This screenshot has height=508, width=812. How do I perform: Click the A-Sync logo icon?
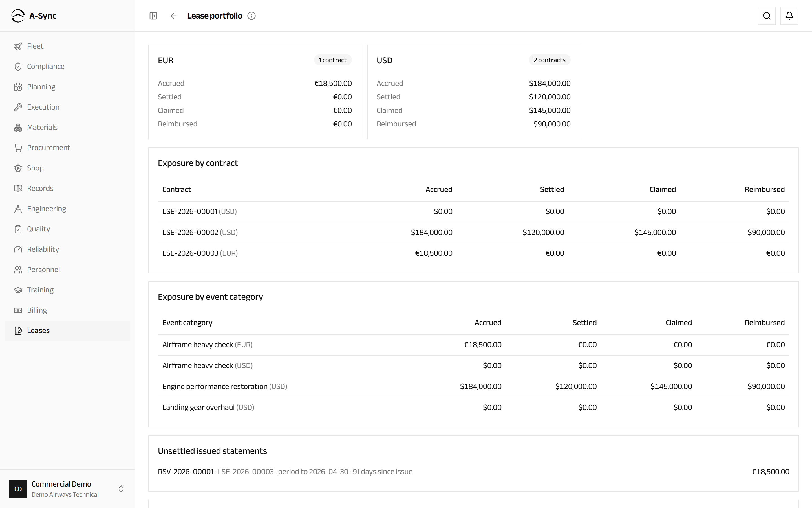point(18,16)
